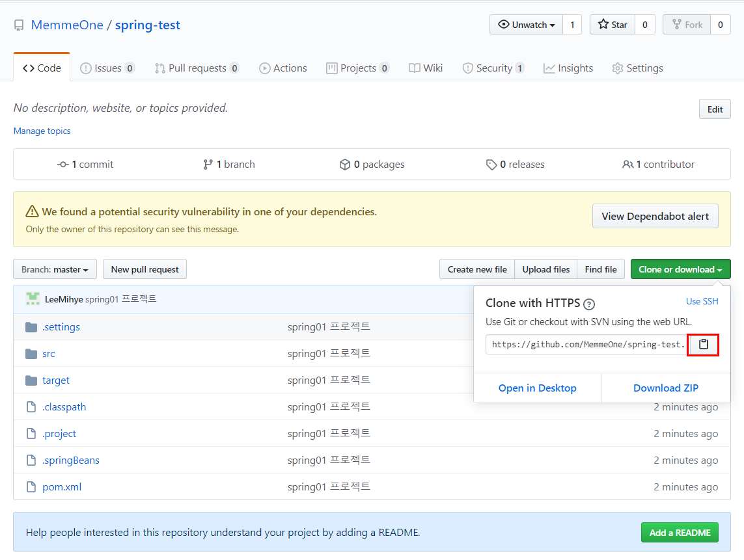744x560 pixels.
Task: Switch to Use SSH link
Action: coord(702,302)
